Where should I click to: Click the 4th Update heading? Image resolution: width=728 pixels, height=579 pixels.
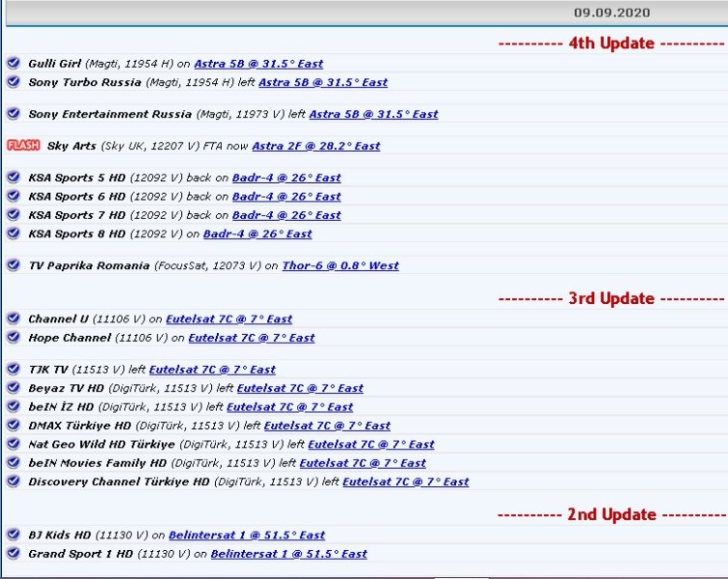611,43
